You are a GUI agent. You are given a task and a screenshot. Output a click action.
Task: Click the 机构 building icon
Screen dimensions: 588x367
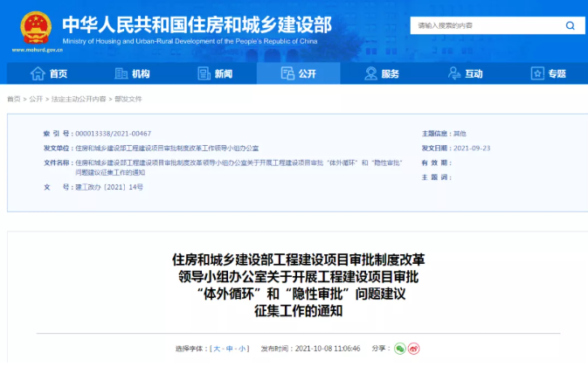click(x=119, y=74)
